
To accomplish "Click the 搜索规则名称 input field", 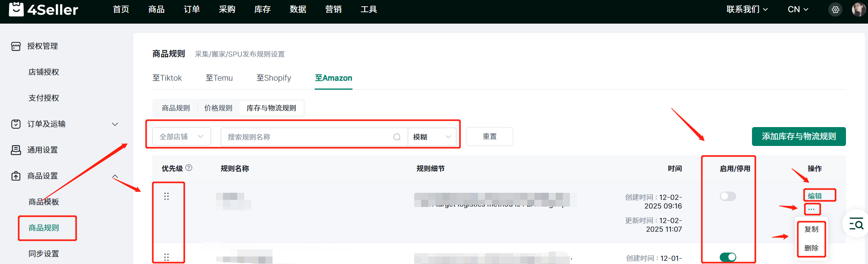I will 307,137.
